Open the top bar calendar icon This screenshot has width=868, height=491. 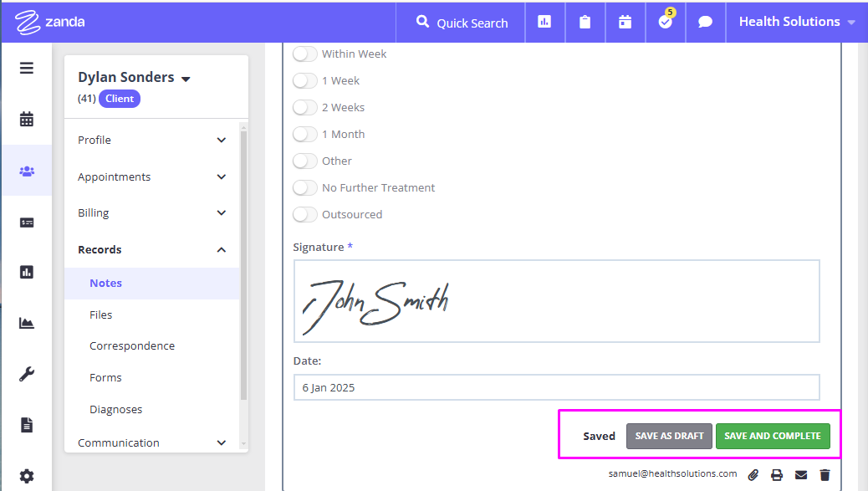[625, 23]
